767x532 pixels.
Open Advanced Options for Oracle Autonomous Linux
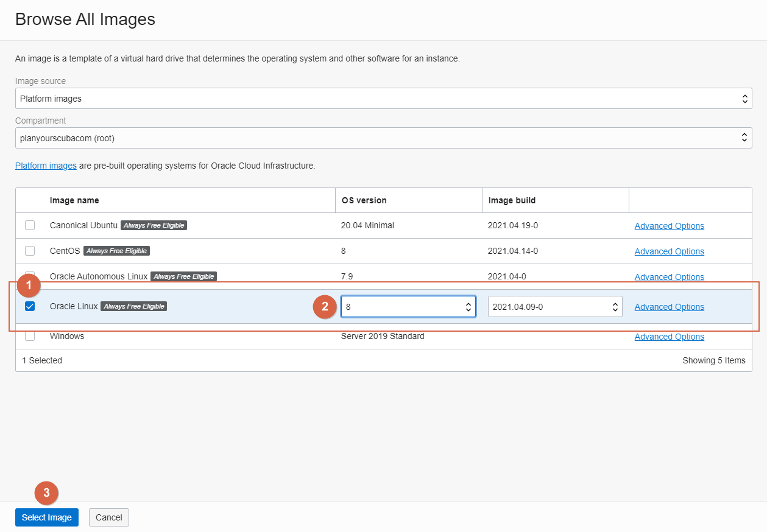click(x=669, y=277)
